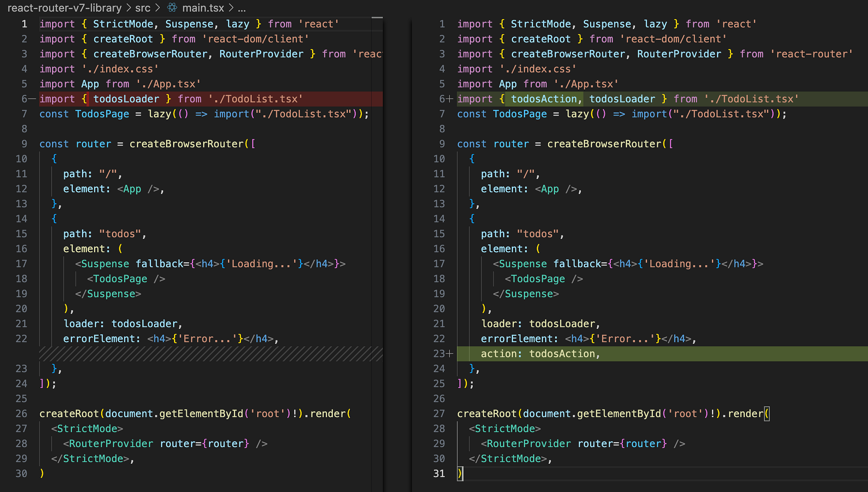
Task: Click the minus marker on left line 6
Action: click(32, 99)
